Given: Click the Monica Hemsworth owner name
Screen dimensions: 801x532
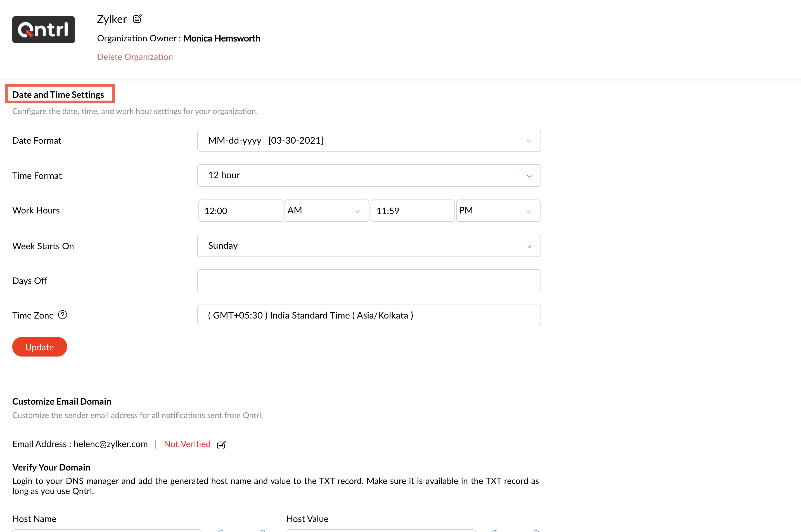Looking at the screenshot, I should (x=222, y=38).
